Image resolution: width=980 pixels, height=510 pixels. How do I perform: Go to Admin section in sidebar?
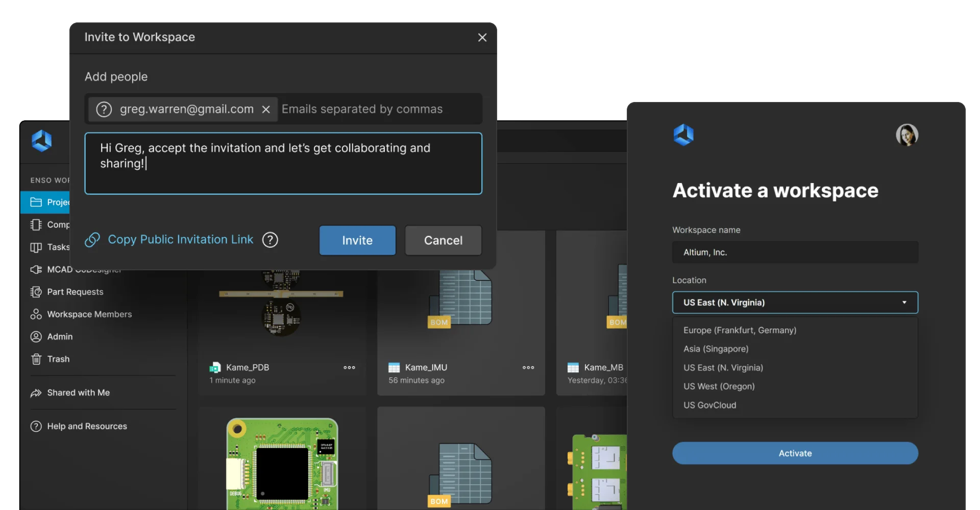pos(60,337)
